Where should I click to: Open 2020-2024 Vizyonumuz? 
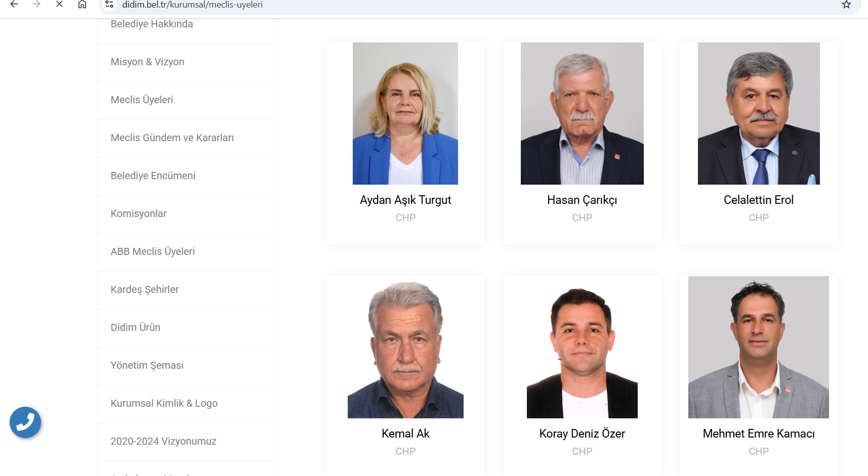coord(163,441)
